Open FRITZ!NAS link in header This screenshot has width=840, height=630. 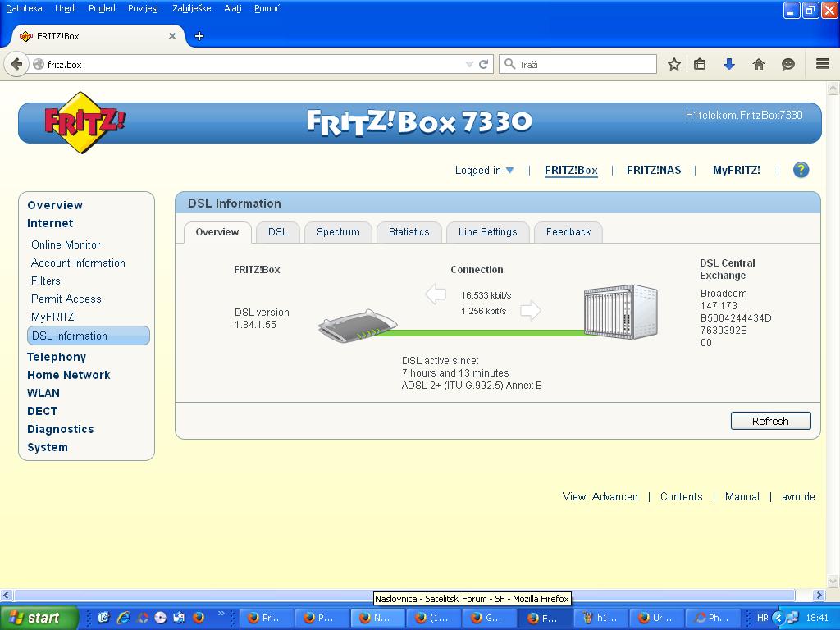point(654,171)
